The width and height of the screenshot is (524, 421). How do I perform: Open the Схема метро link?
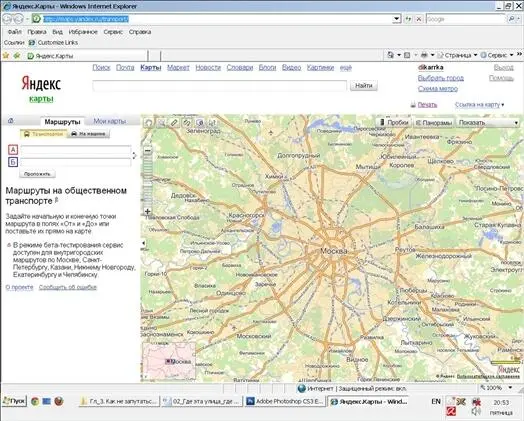438,89
